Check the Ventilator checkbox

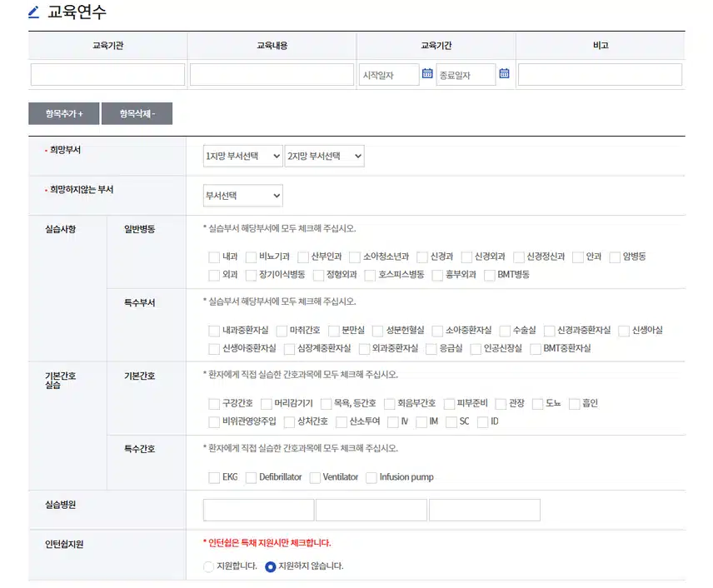point(315,477)
